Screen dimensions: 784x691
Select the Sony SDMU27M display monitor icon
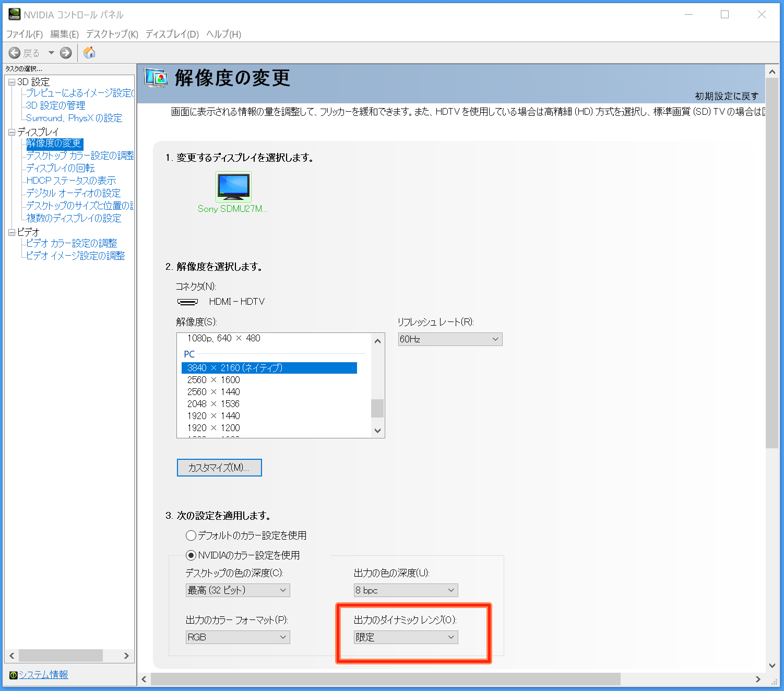[233, 186]
